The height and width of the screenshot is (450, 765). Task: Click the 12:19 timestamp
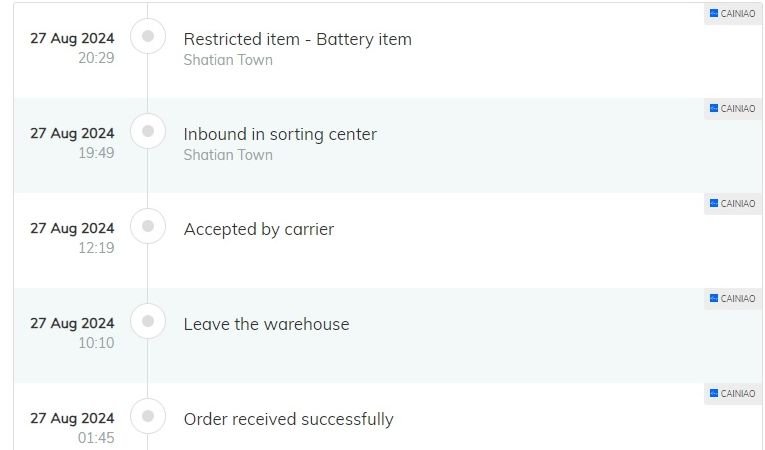point(96,248)
